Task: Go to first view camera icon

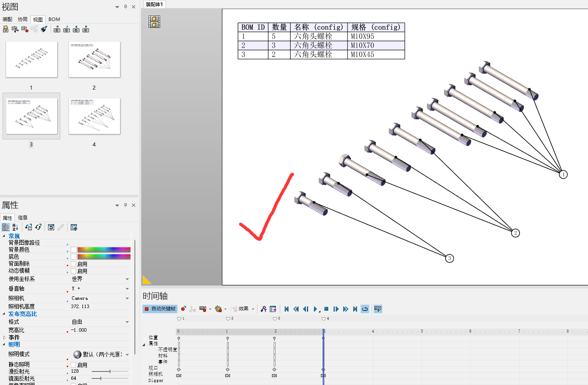Action: 57,29
